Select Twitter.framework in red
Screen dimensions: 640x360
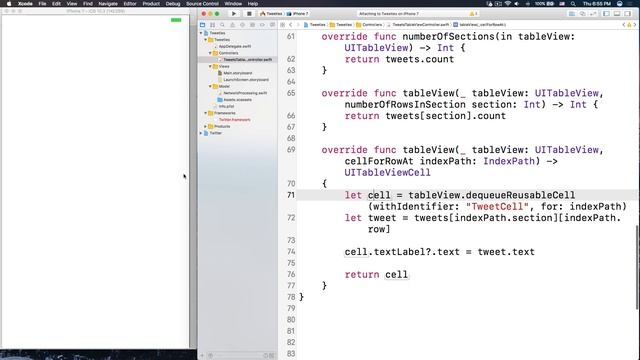tap(235, 120)
